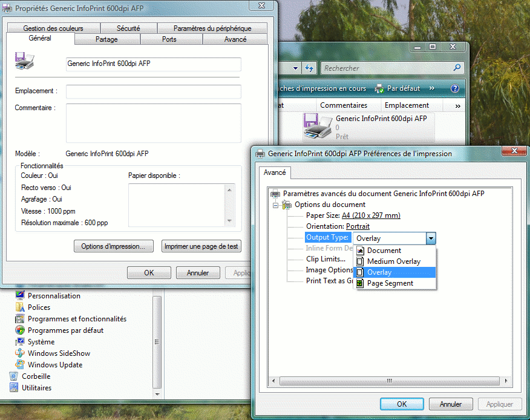
Task: Select Generic InfoPrint printer icon in printers window
Action: coord(318,126)
